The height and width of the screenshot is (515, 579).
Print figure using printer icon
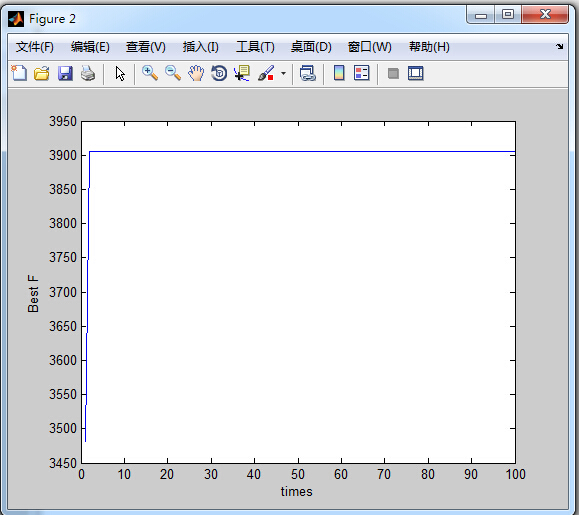[88, 73]
